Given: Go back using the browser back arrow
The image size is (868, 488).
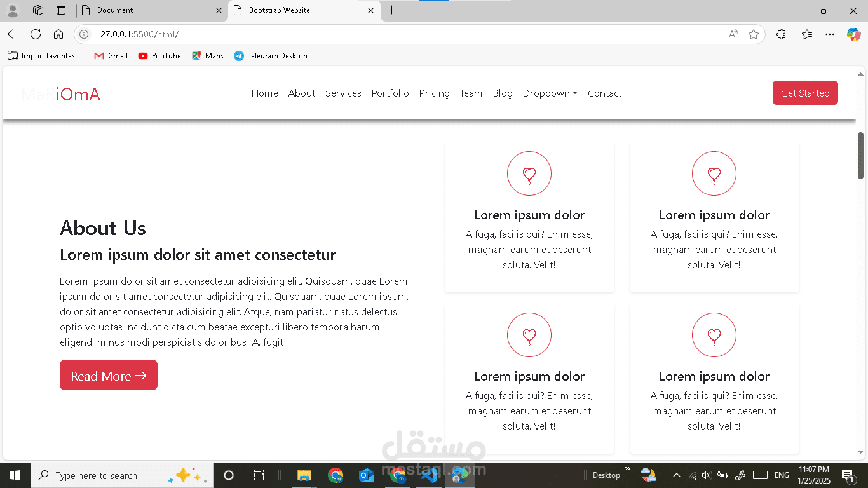Looking at the screenshot, I should coord(13,34).
